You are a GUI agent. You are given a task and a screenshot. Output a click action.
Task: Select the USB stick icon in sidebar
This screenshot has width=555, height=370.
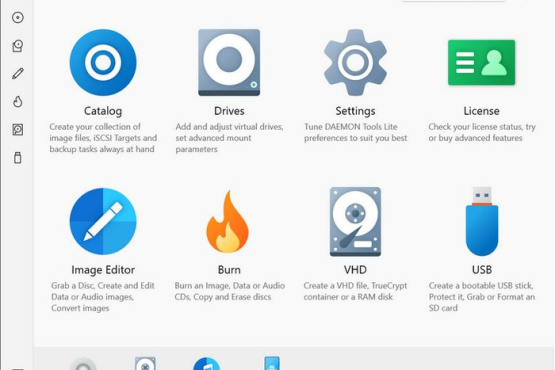click(x=18, y=158)
